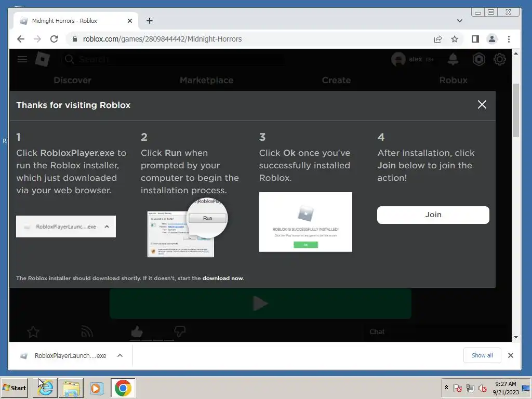Open the network tray icon
Screen dimensions: 532x399
tap(470, 388)
